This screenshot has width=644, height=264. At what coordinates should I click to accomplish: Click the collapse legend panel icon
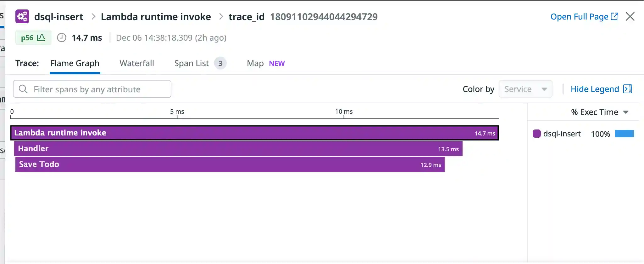click(x=628, y=89)
